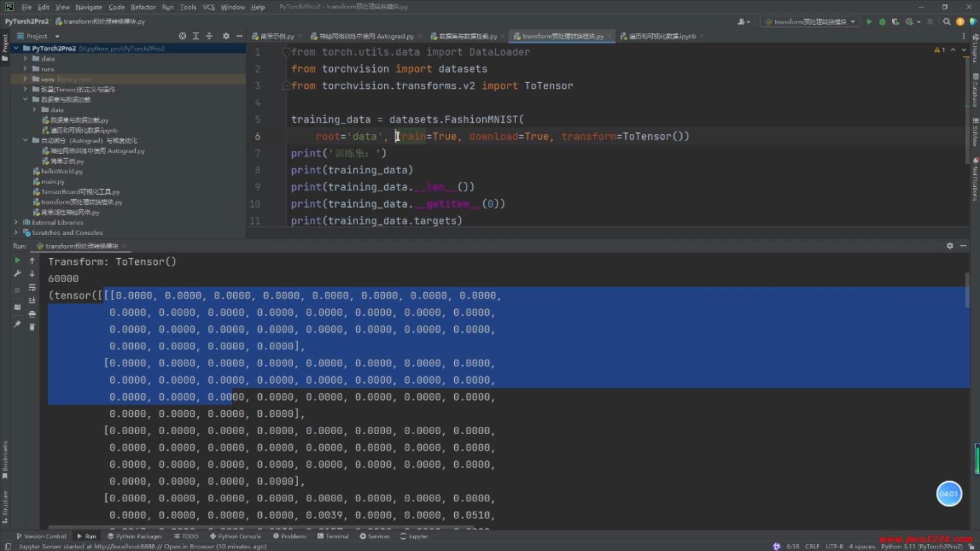This screenshot has height=551, width=980.
Task: Open run configuration dropdown
Action: [x=810, y=22]
